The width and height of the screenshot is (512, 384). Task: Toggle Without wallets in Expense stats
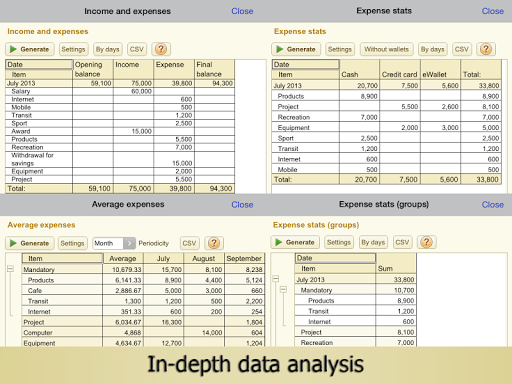pos(386,49)
